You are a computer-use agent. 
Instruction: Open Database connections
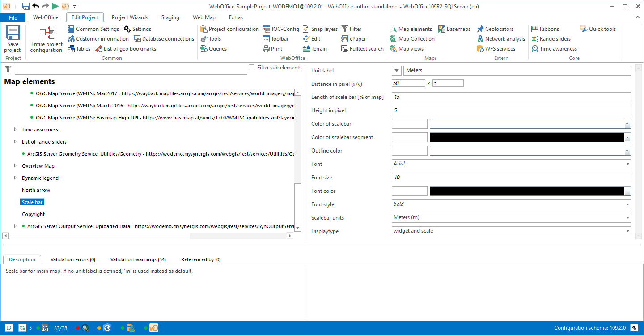click(164, 39)
